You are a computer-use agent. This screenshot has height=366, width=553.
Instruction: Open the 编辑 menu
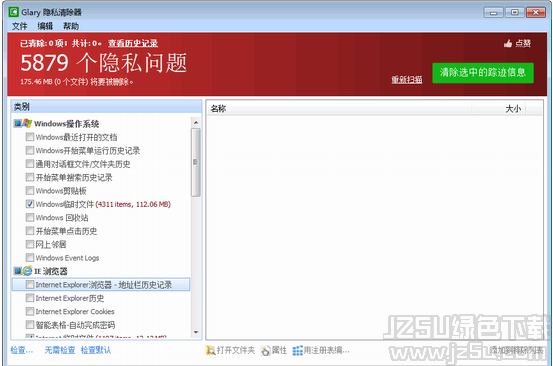[x=45, y=26]
